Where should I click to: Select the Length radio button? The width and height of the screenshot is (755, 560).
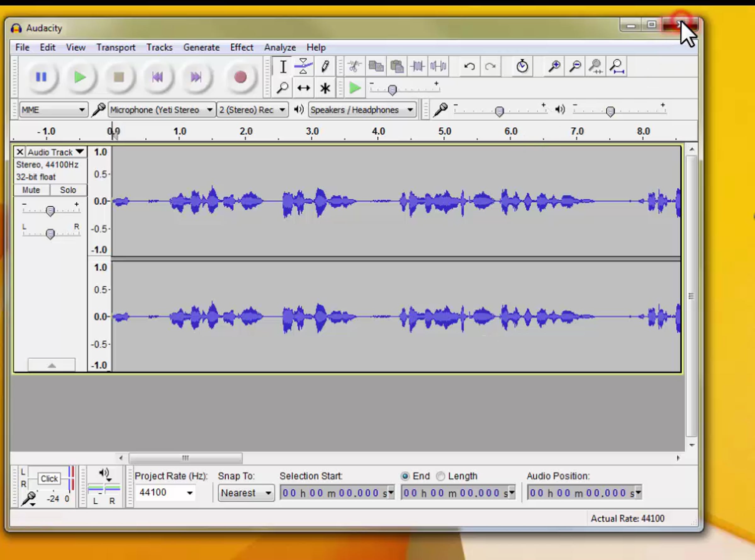[x=440, y=476]
